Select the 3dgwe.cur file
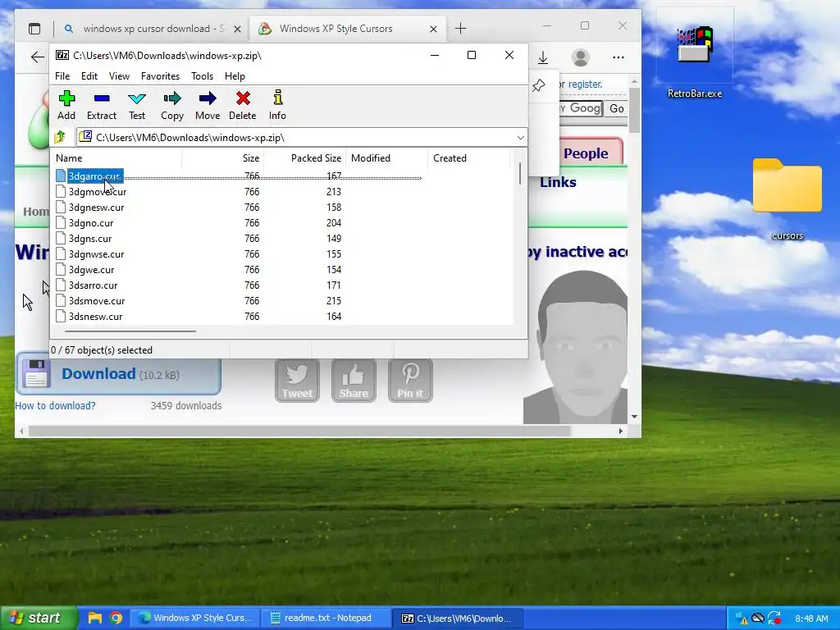Screen dimensions: 840x630 (91, 269)
